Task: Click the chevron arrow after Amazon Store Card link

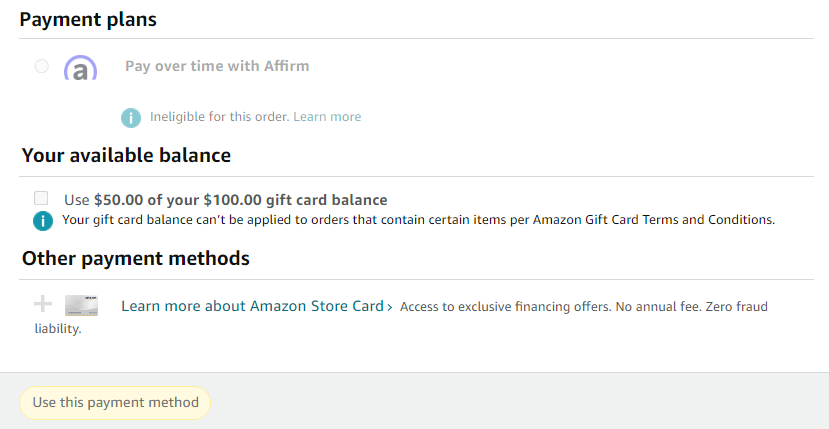Action: click(x=390, y=307)
